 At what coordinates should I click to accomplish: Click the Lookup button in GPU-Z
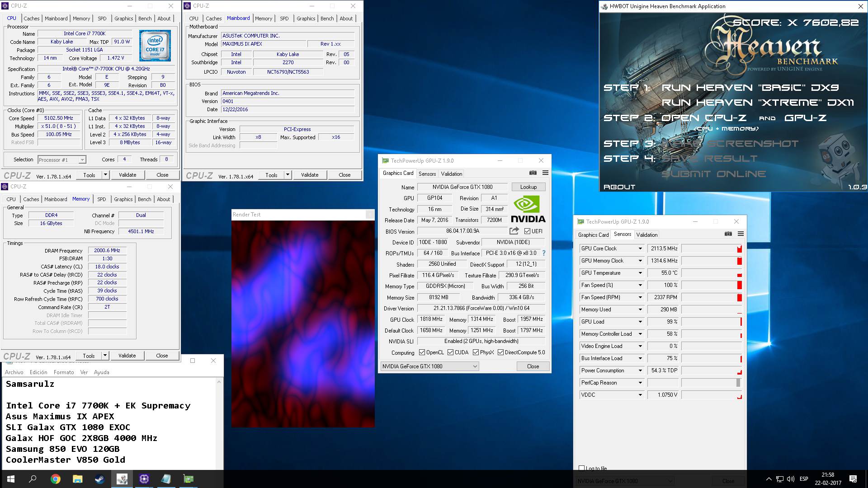(x=528, y=187)
